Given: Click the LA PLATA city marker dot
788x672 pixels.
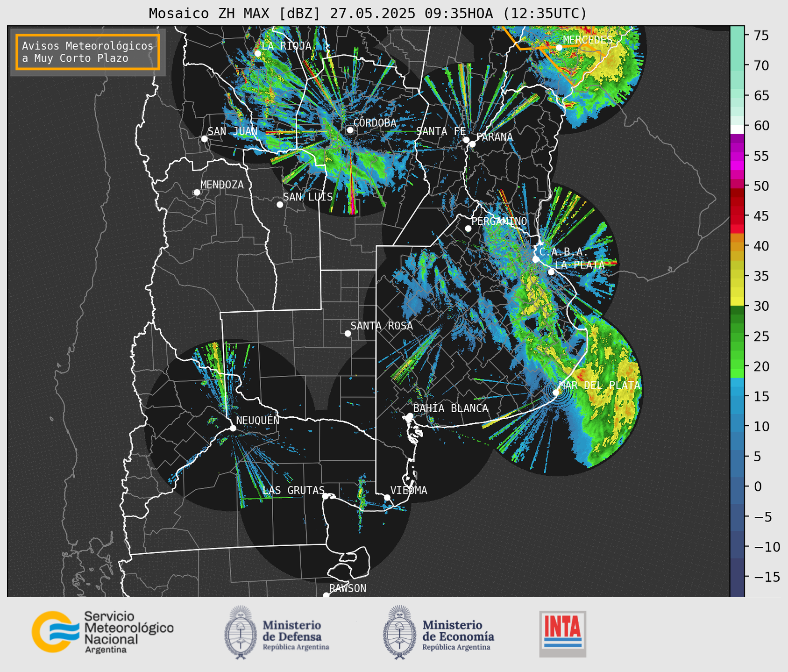Looking at the screenshot, I should pyautogui.click(x=551, y=272).
